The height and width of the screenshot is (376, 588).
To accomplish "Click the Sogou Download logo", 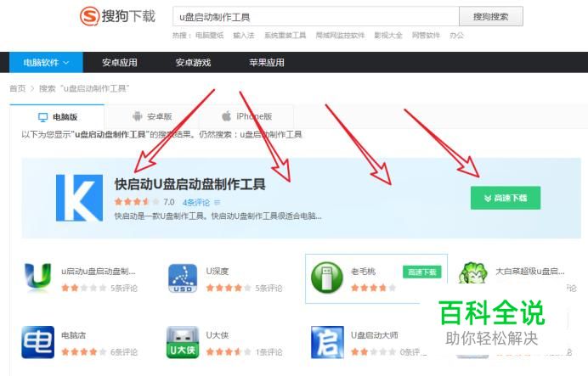I will [117, 16].
